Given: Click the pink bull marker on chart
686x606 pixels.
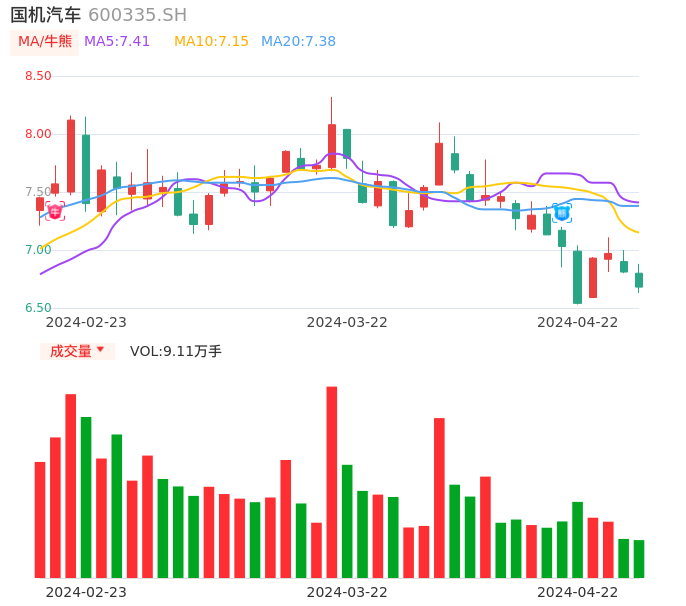Looking at the screenshot, I should (x=55, y=211).
